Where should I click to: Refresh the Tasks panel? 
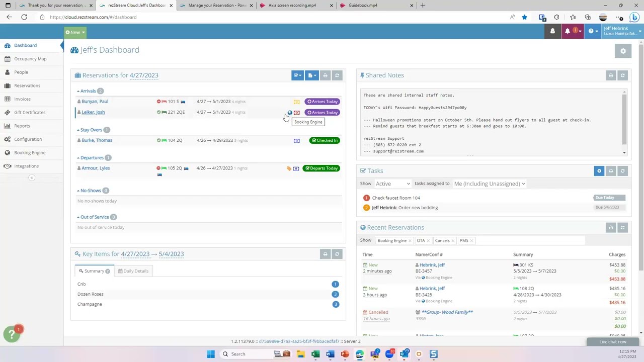(622, 171)
